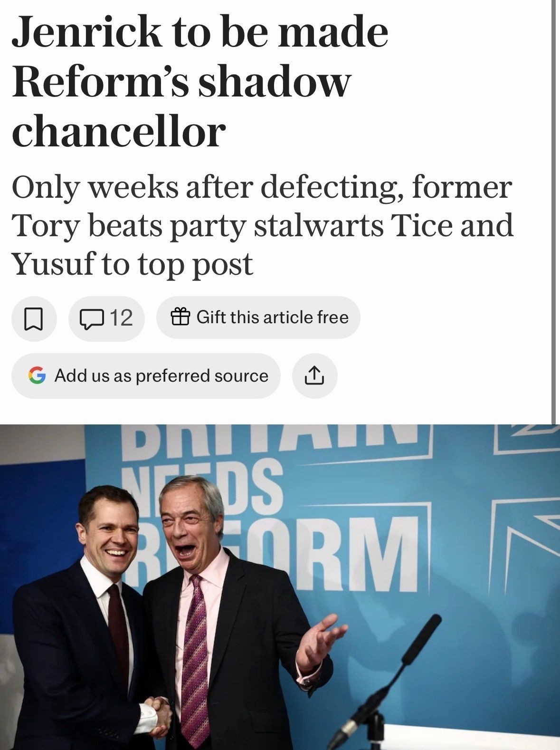Image resolution: width=560 pixels, height=750 pixels.
Task: Click the handshake in the photo
Action: click(158, 711)
